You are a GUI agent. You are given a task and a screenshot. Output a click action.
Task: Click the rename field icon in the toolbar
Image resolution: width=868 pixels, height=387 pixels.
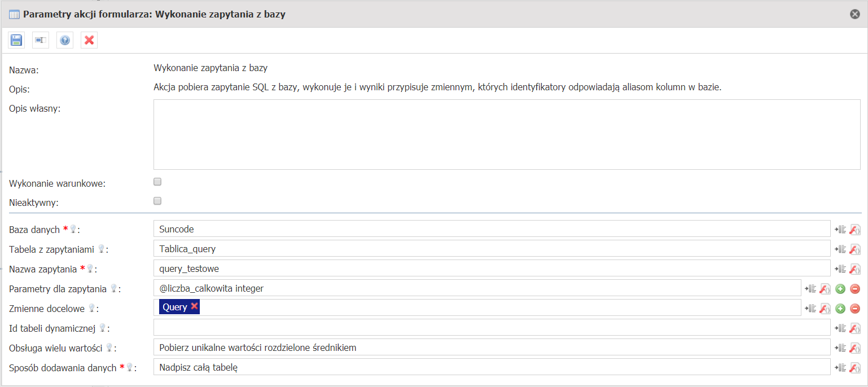coord(41,40)
